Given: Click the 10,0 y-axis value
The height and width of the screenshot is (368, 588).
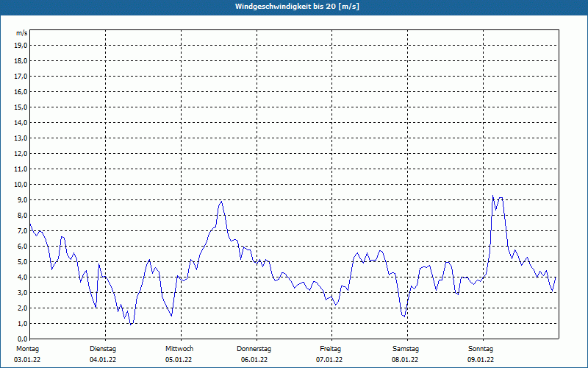Looking at the screenshot, I should click(x=21, y=185).
